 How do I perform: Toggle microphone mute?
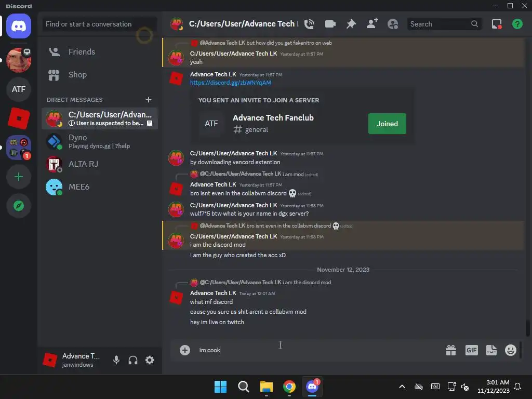(116, 360)
